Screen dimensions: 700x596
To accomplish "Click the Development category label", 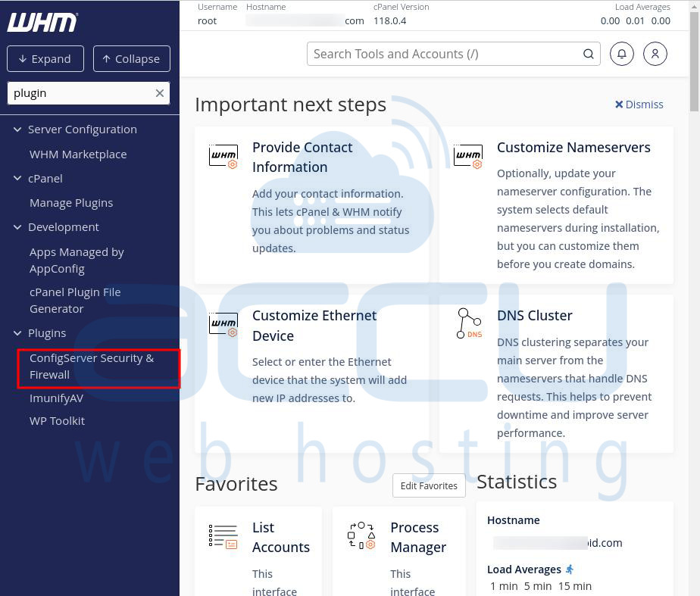I will (64, 227).
